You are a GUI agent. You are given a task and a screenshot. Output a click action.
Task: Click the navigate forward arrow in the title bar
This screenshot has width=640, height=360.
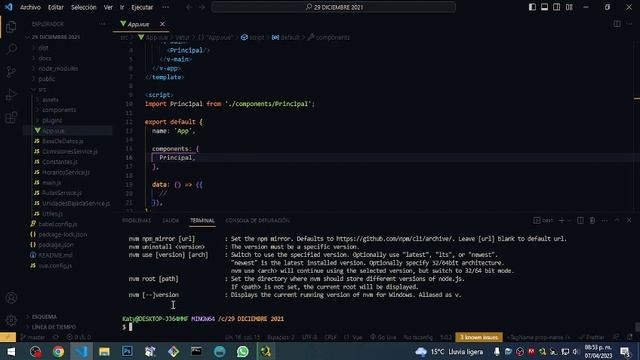click(x=202, y=7)
